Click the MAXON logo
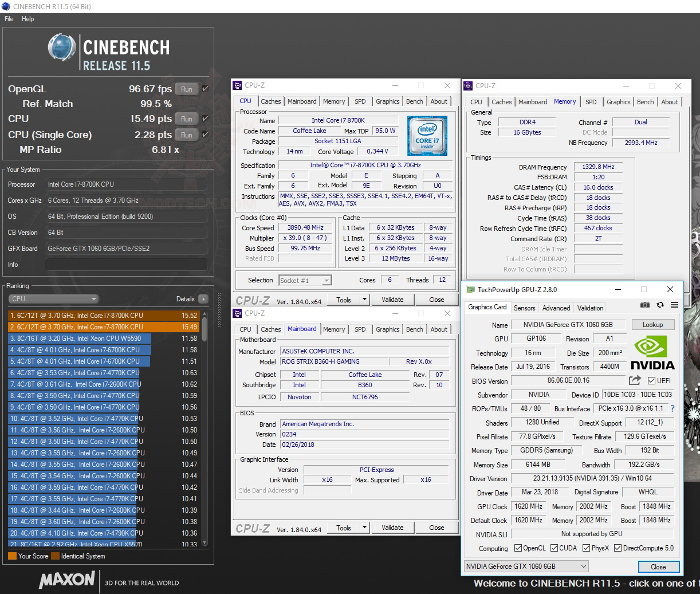This screenshot has width=700, height=594. coord(66,580)
